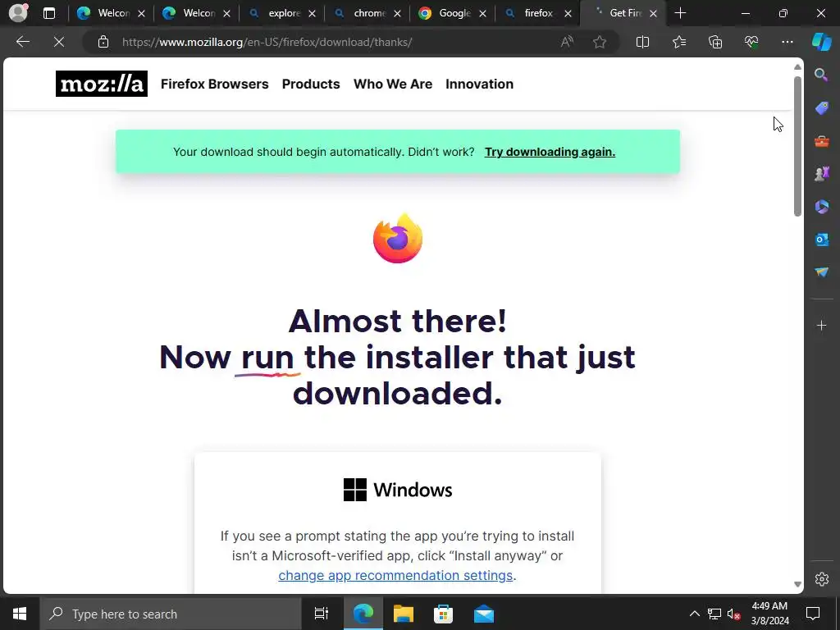Close the Get Firefox tab
The width and height of the screenshot is (840, 630).
click(653, 13)
